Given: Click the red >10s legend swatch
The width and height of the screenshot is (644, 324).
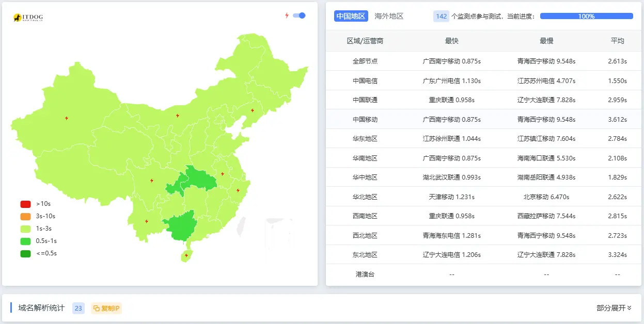Looking at the screenshot, I should (x=25, y=204).
